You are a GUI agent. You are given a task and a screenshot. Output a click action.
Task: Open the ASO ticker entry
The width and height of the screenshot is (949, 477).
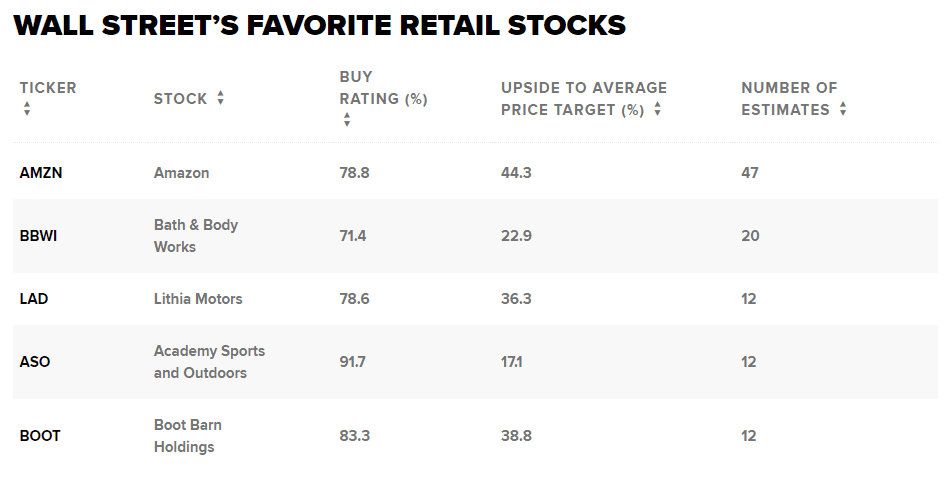tap(33, 362)
